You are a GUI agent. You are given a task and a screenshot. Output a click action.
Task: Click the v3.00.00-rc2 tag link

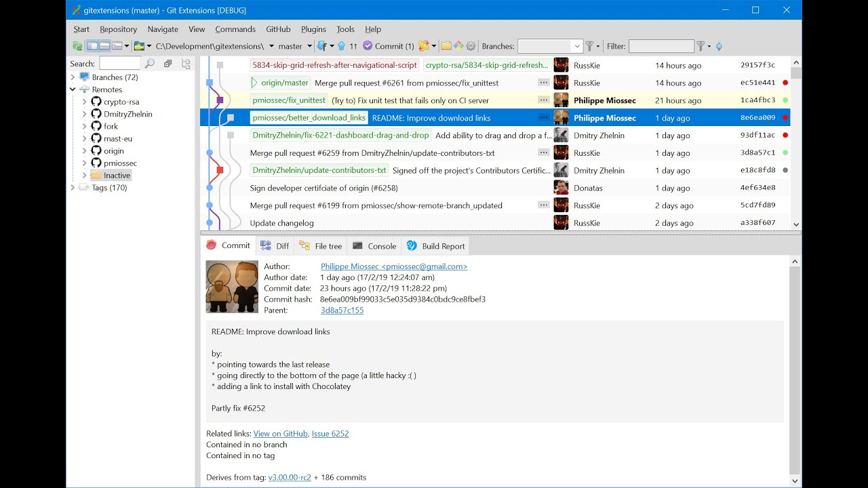pyautogui.click(x=290, y=477)
